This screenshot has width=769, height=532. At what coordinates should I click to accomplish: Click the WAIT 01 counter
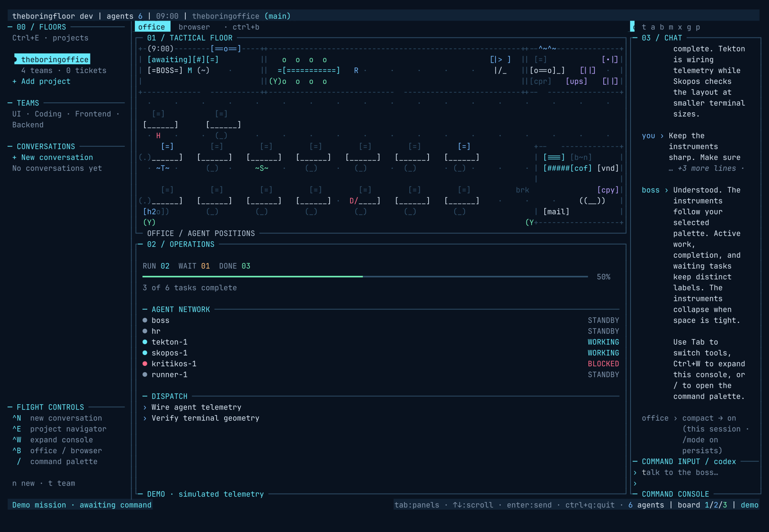pyautogui.click(x=194, y=266)
